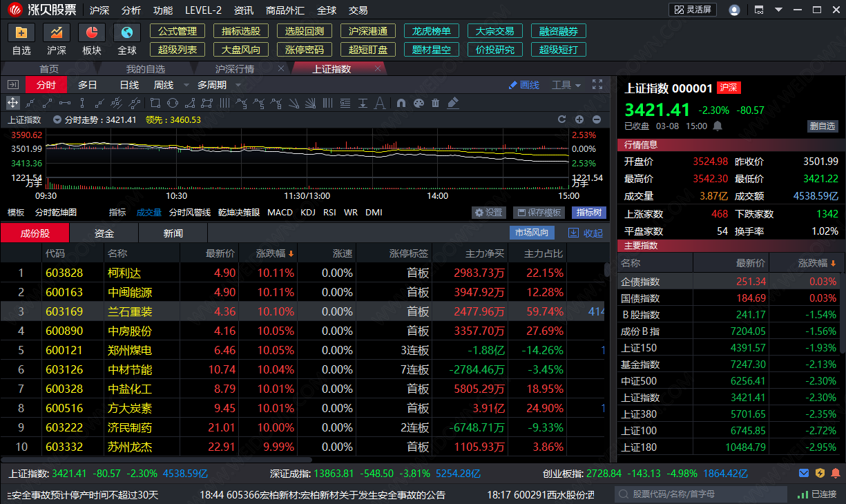Toggle the magnet snap tool

(x=401, y=103)
